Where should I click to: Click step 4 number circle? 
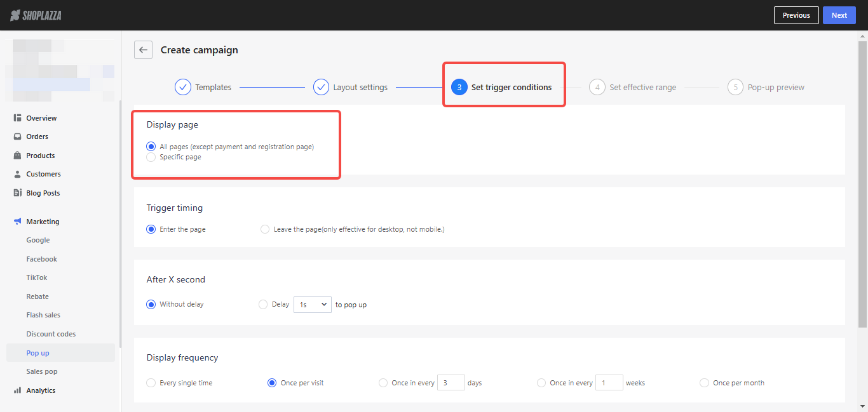pyautogui.click(x=597, y=87)
